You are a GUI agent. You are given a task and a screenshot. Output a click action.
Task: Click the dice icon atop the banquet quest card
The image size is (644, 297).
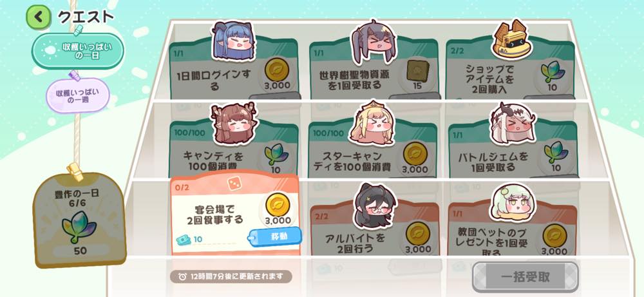tap(234, 184)
